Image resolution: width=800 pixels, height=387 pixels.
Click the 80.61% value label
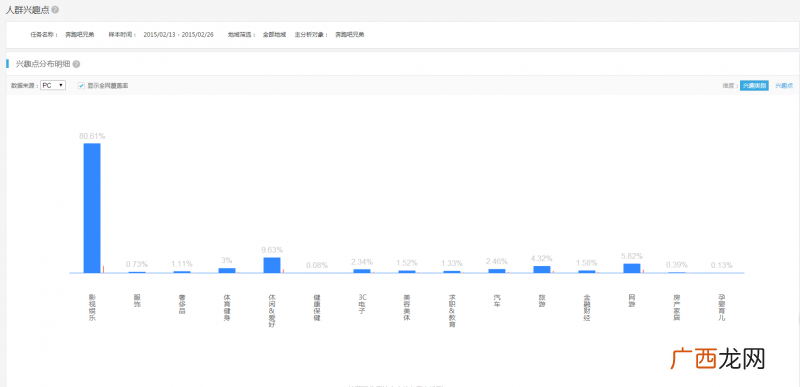coord(92,136)
